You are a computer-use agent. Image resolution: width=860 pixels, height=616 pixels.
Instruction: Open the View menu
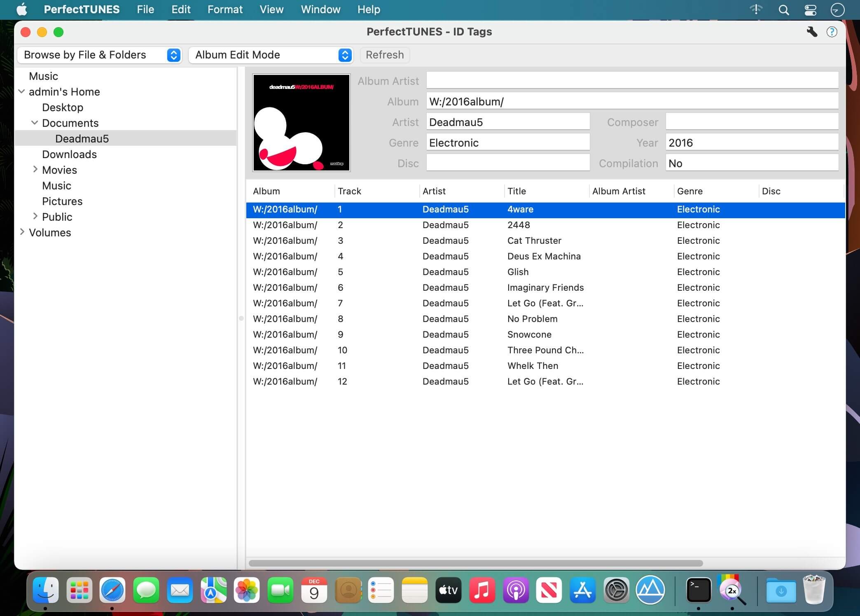point(271,9)
